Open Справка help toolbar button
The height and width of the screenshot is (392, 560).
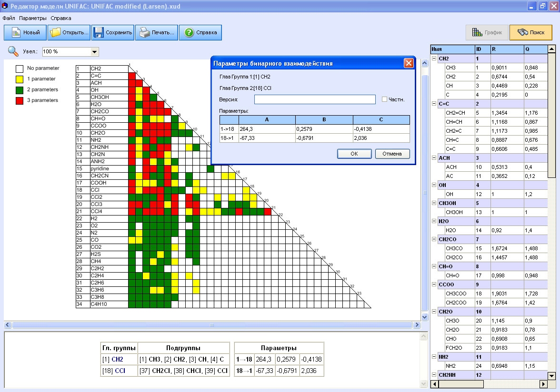point(200,32)
